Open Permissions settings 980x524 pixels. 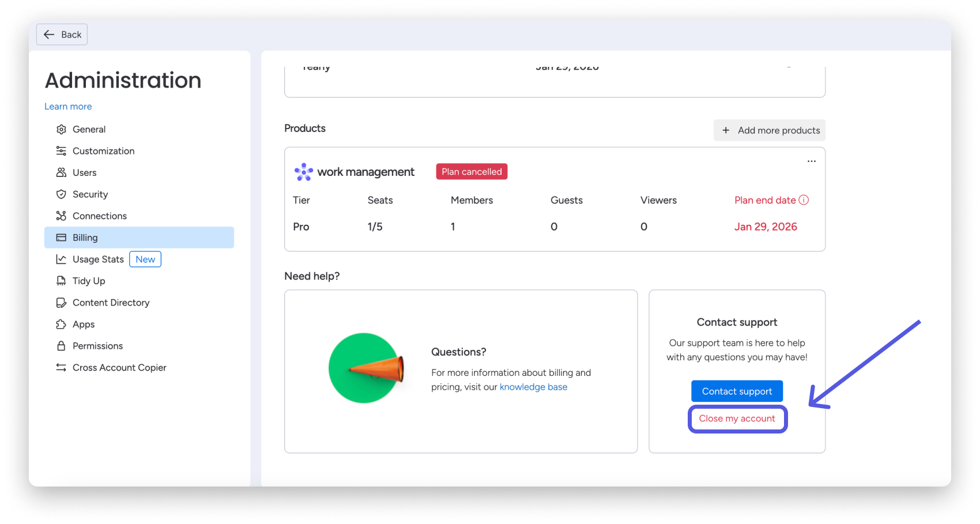tap(139, 346)
